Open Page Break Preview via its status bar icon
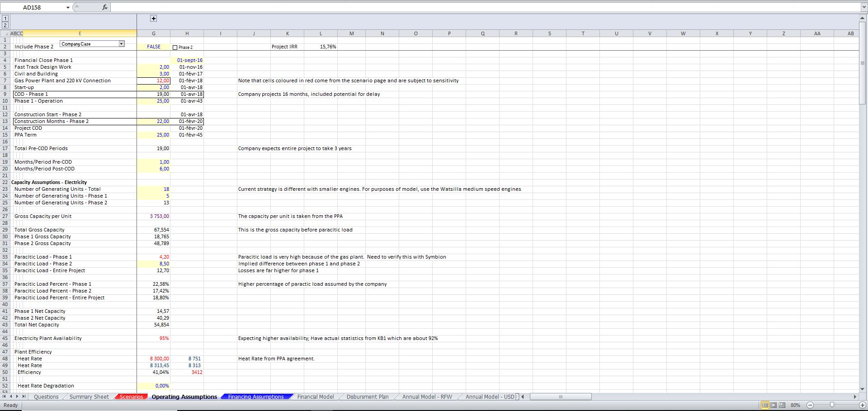868x411 pixels. [783, 405]
